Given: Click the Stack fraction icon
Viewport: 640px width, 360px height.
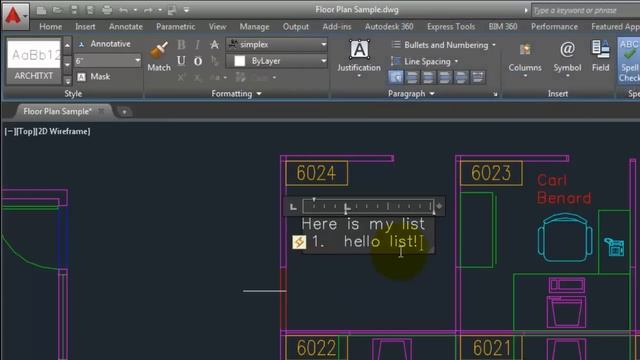Looking at the screenshot, I should (214, 61).
